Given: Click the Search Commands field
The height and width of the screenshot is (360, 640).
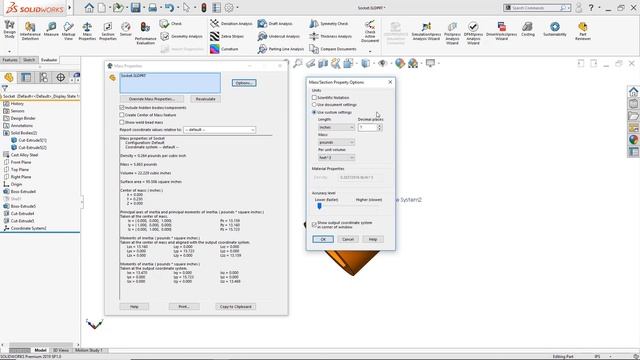Looking at the screenshot, I should tap(536, 8).
